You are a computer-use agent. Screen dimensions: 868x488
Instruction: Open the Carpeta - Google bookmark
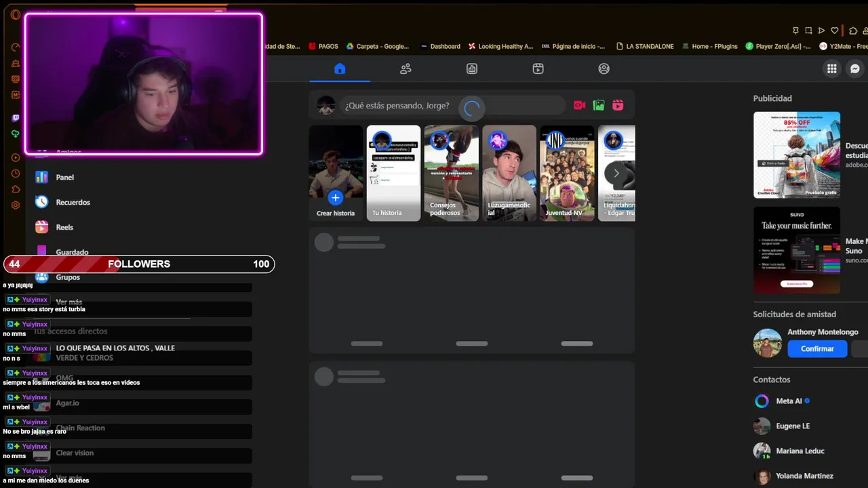(378, 46)
